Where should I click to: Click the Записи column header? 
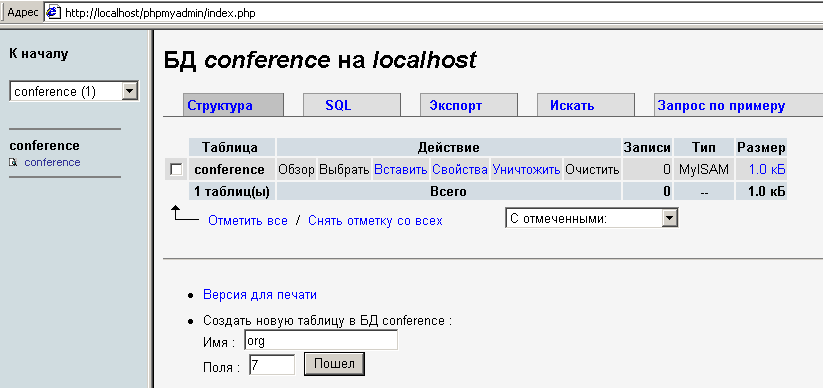pyautogui.click(x=647, y=147)
